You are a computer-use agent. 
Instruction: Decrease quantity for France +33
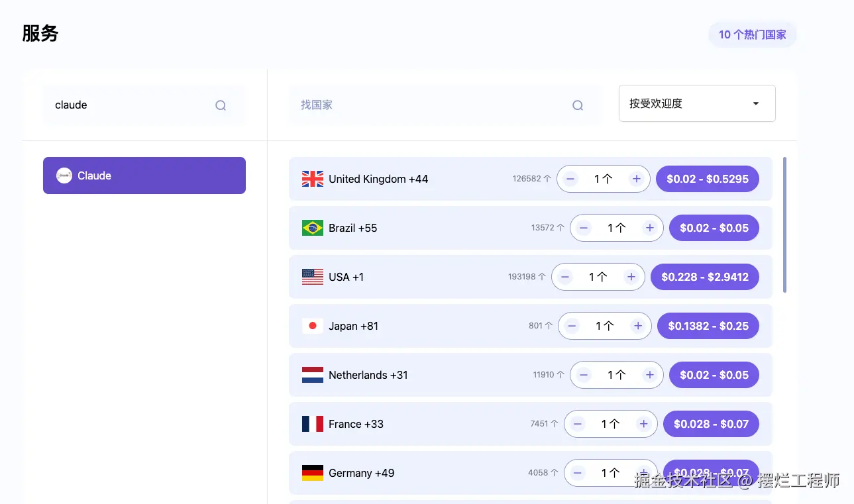(578, 424)
